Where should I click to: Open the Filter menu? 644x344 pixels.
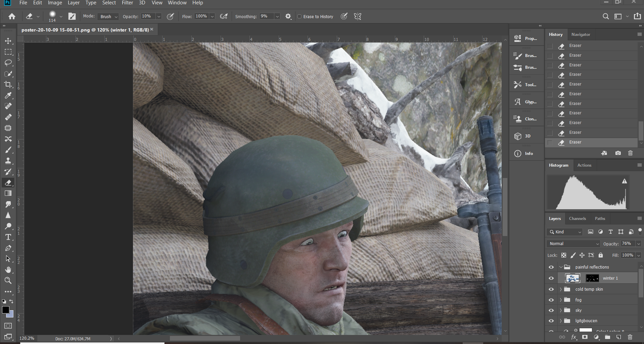(x=127, y=3)
